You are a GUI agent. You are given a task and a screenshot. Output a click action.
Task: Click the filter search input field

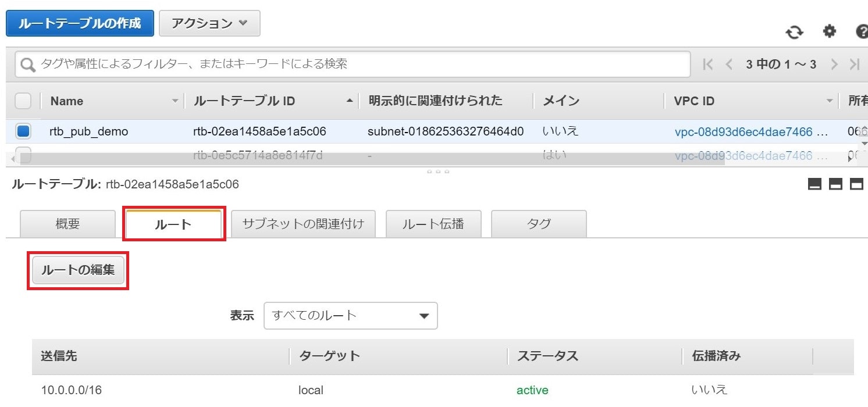pyautogui.click(x=352, y=65)
